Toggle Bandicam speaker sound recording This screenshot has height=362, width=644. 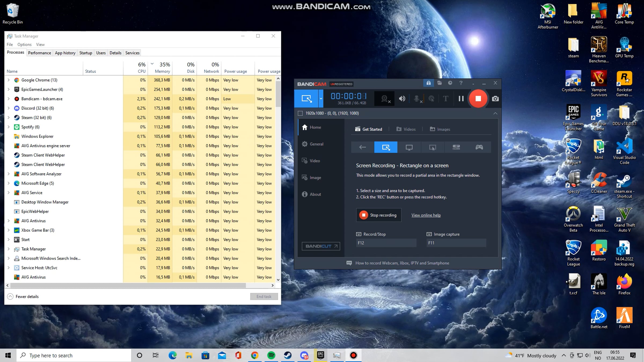coord(402,99)
